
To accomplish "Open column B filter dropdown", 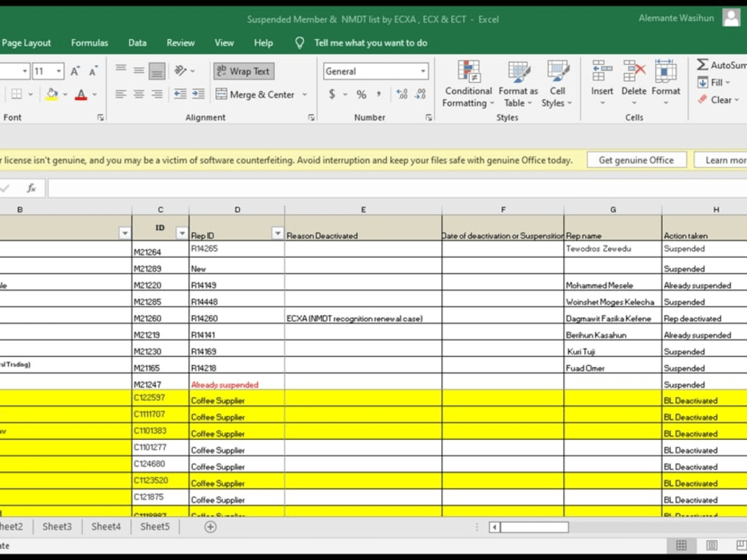I will coord(124,233).
